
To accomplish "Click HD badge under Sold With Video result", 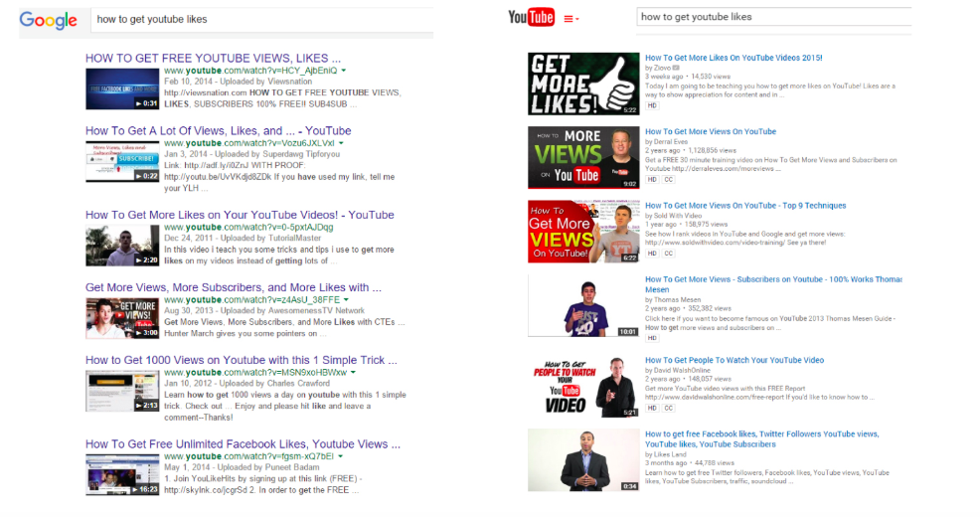I will (652, 254).
